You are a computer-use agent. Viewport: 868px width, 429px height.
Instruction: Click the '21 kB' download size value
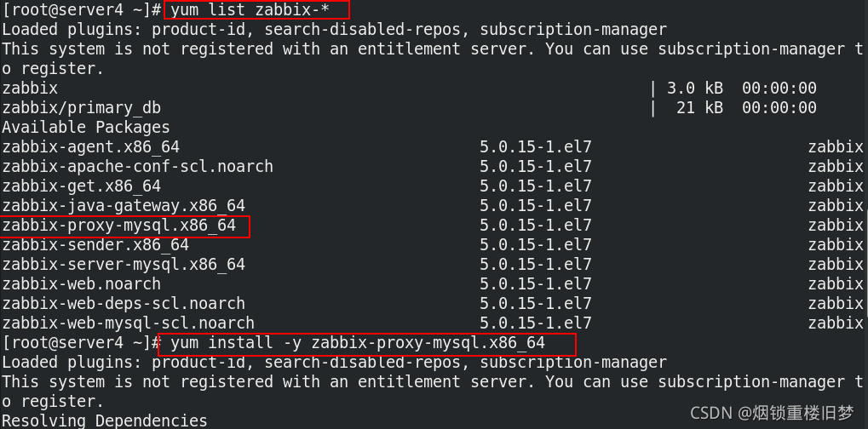699,108
